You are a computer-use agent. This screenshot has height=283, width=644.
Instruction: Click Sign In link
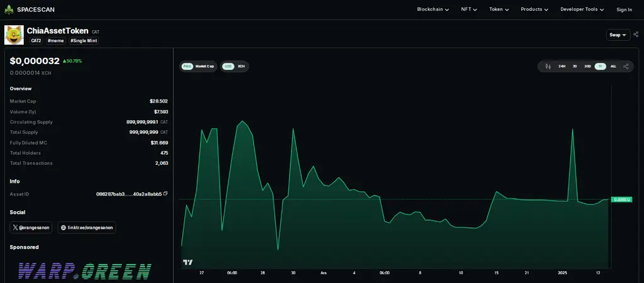pyautogui.click(x=625, y=10)
